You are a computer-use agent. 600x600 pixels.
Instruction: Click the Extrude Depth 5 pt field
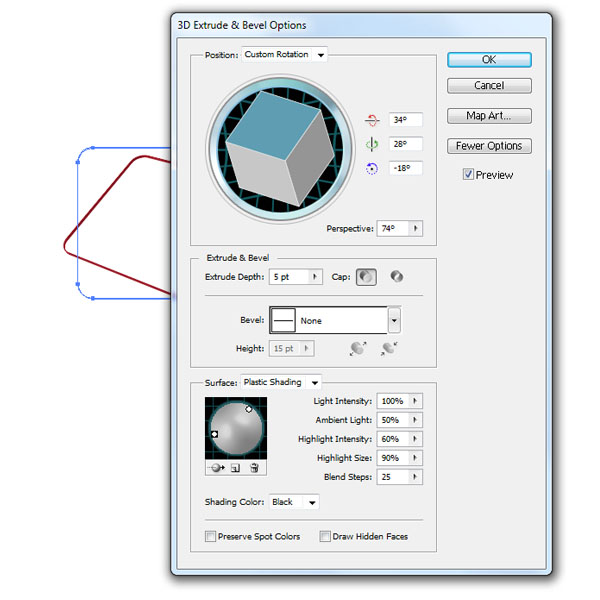pos(289,276)
